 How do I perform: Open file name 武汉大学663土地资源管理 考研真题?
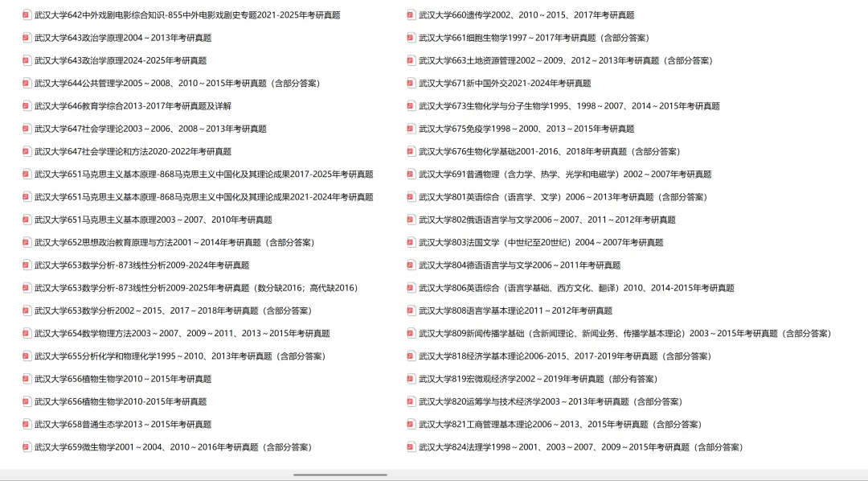(566, 60)
